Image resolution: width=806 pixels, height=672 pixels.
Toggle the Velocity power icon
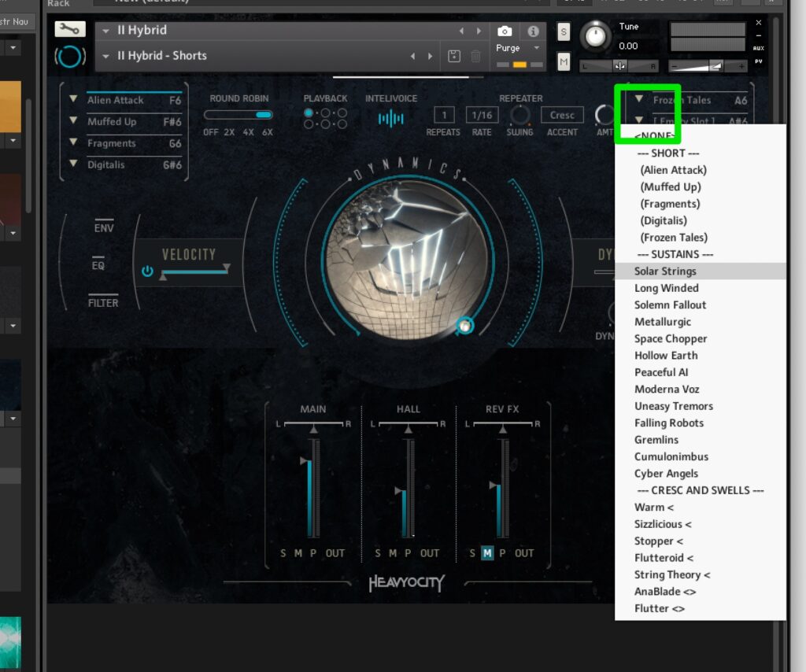(x=147, y=271)
